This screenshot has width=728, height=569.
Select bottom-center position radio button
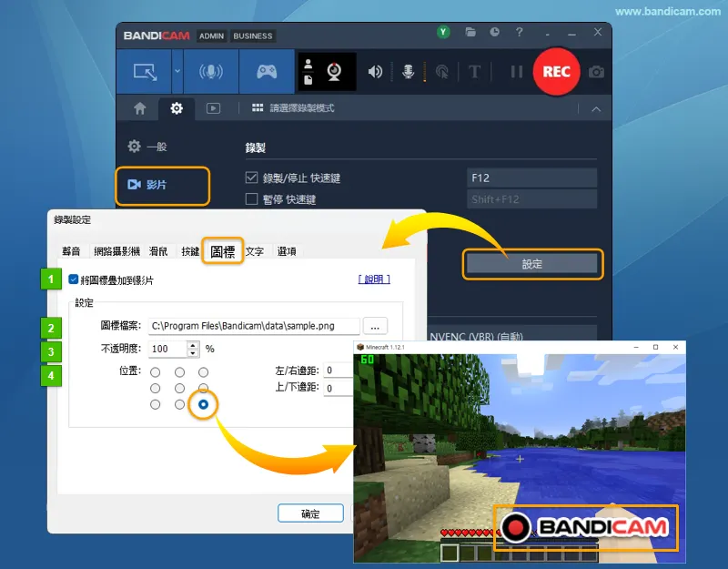[179, 404]
